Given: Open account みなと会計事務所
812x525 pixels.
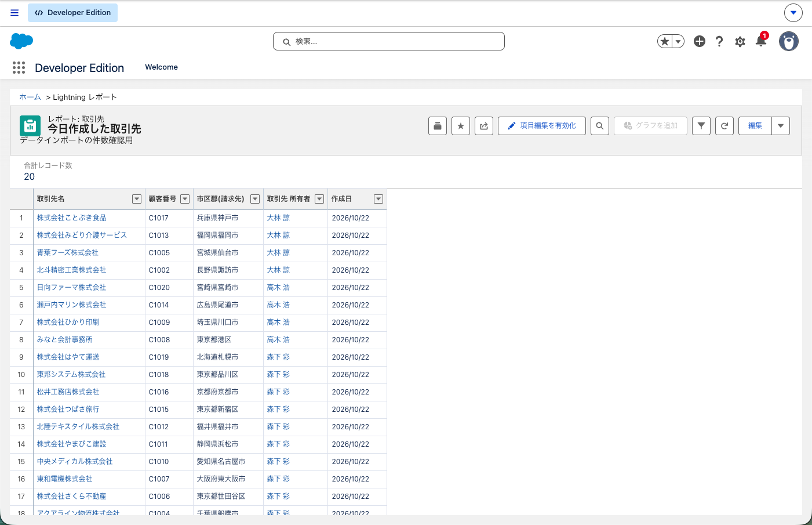Looking at the screenshot, I should point(65,340).
